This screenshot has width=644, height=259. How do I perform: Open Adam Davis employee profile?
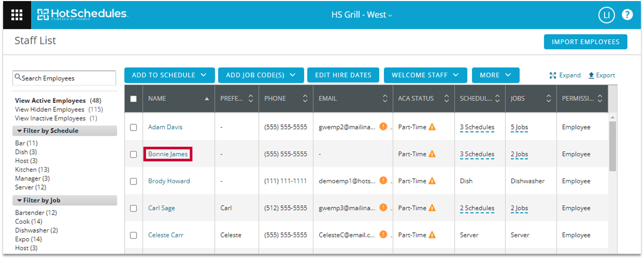coord(165,127)
